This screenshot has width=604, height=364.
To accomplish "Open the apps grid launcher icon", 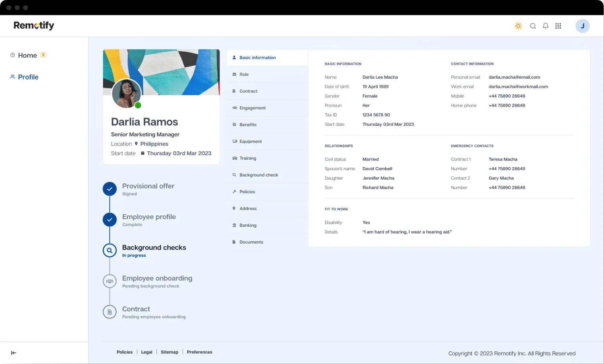I will pos(558,26).
